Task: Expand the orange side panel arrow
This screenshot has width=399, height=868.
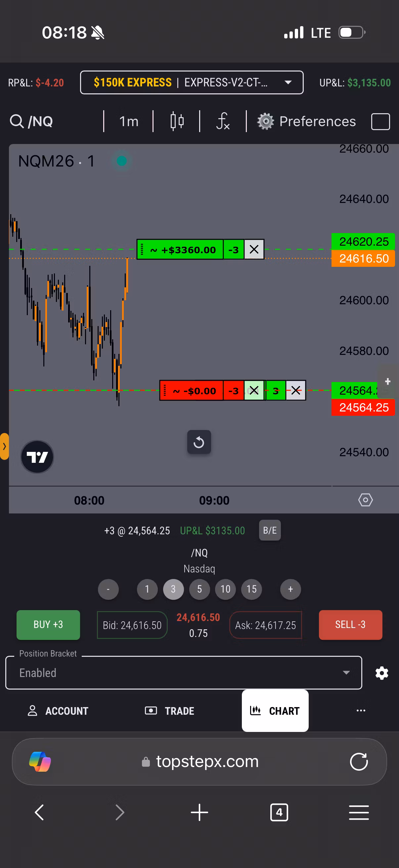Action: click(4, 447)
